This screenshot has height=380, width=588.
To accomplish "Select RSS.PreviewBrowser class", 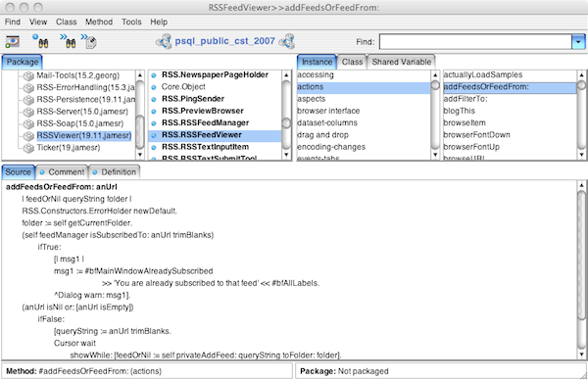I will coord(203,112).
